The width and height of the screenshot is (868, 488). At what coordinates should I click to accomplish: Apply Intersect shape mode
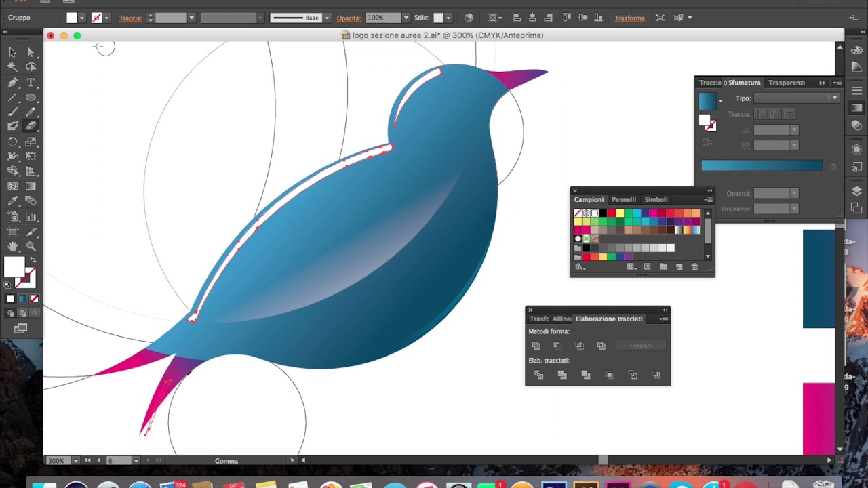point(579,346)
